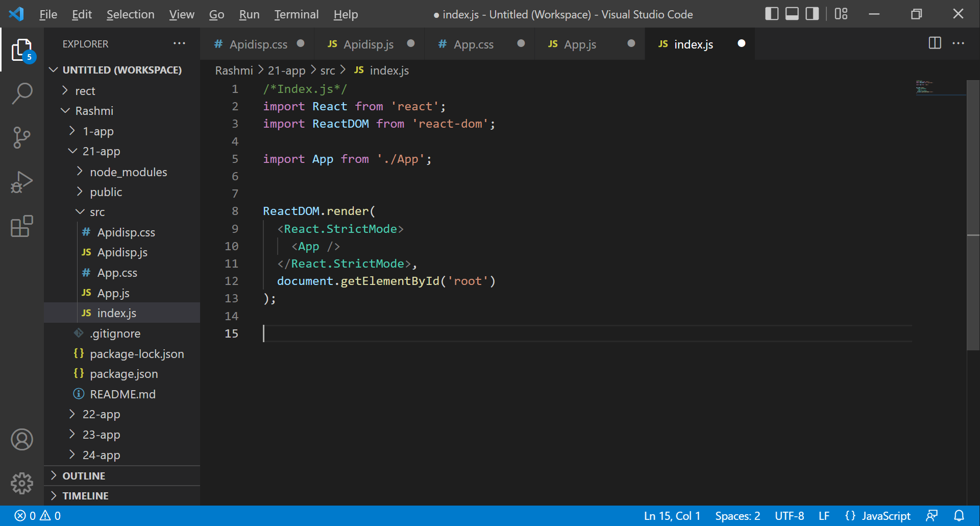Screen dimensions: 980x526
Task: Open the Manage gear icon
Action: 22,483
